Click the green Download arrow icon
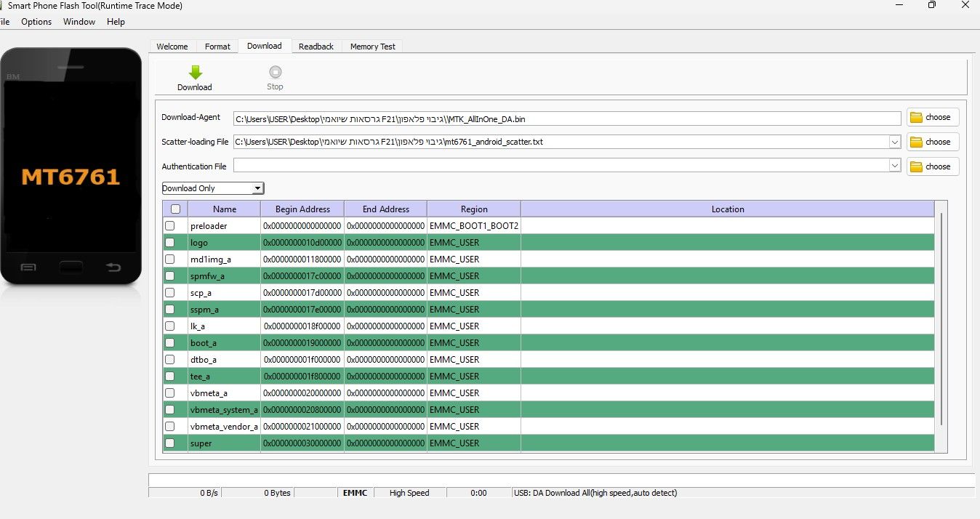 tap(195, 72)
